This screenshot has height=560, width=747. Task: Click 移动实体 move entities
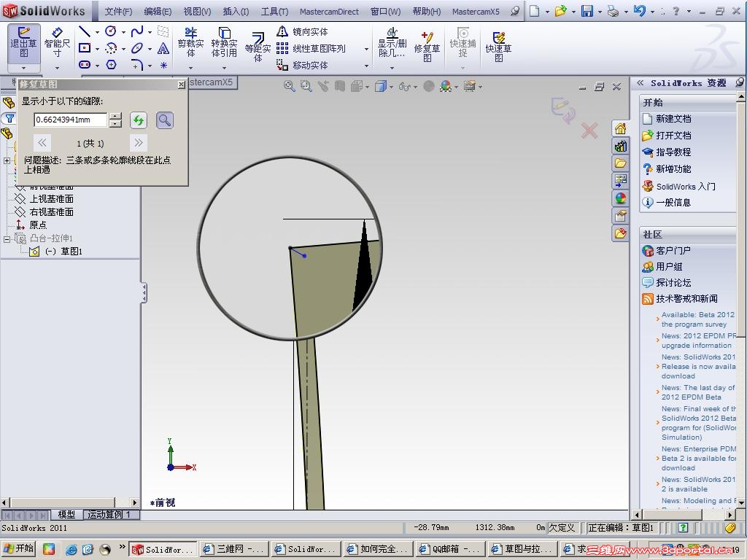point(302,65)
